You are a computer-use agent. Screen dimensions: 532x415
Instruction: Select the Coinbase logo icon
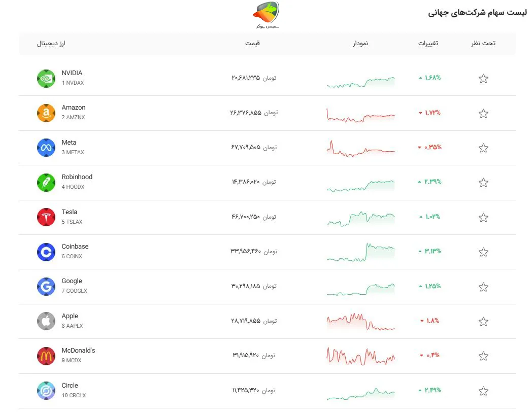click(x=46, y=252)
